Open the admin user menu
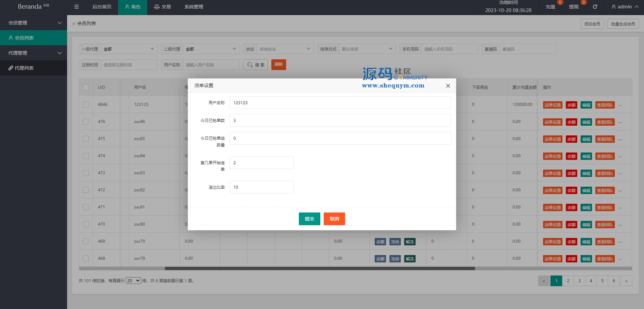Viewport: 644px width, 309px height. [625, 7]
